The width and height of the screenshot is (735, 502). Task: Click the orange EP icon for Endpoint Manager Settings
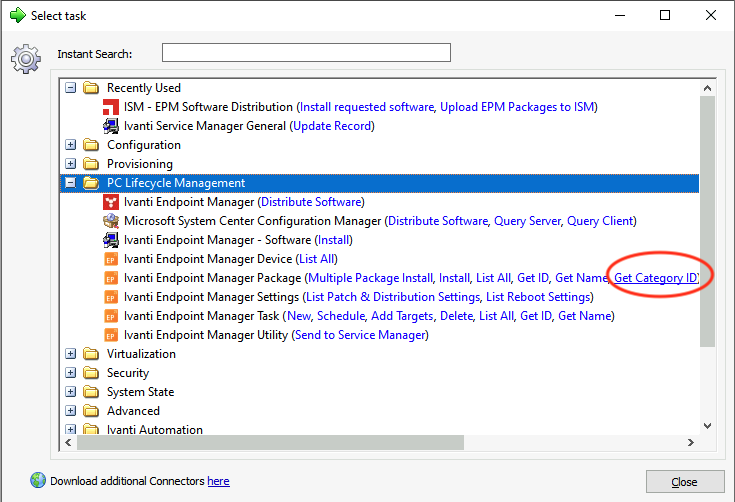click(111, 297)
